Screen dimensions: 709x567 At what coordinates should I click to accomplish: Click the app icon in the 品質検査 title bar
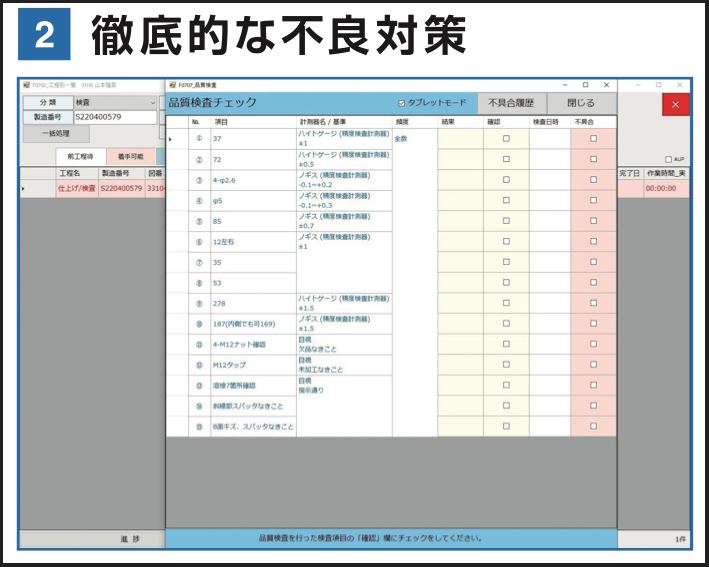pos(172,85)
